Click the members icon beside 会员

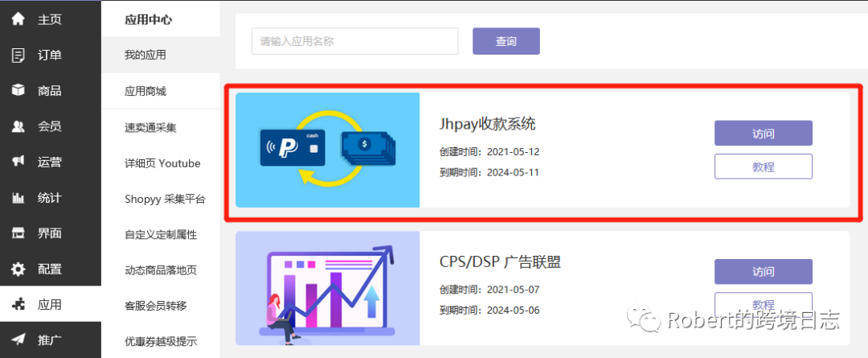(x=18, y=126)
